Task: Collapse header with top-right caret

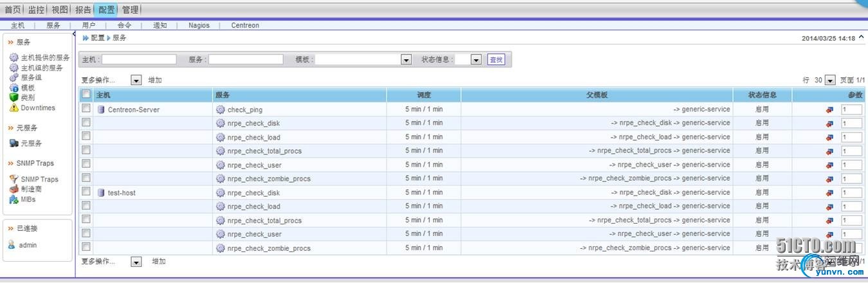Action: [x=861, y=38]
